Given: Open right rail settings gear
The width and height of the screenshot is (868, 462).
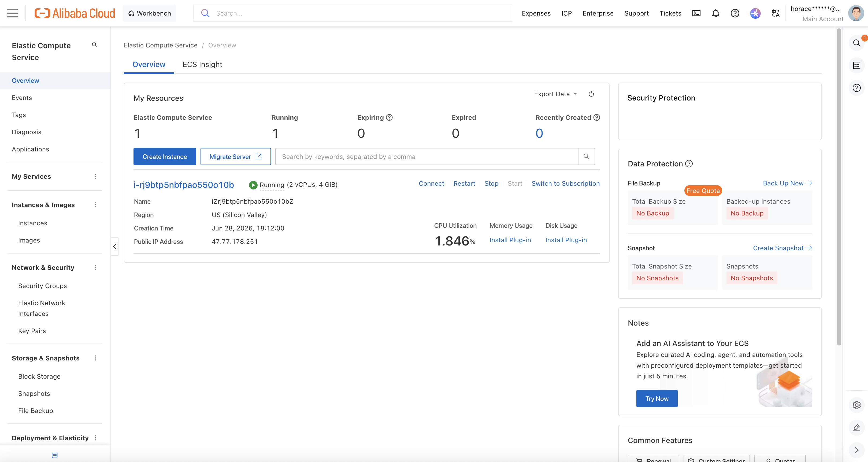Looking at the screenshot, I should point(856,405).
